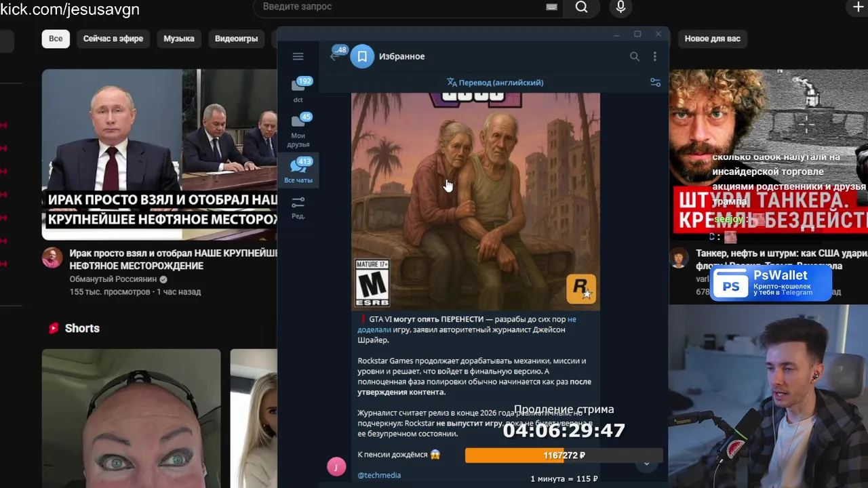Click the streamer webcam overlay
The width and height of the screenshot is (868, 488).
tap(768, 396)
